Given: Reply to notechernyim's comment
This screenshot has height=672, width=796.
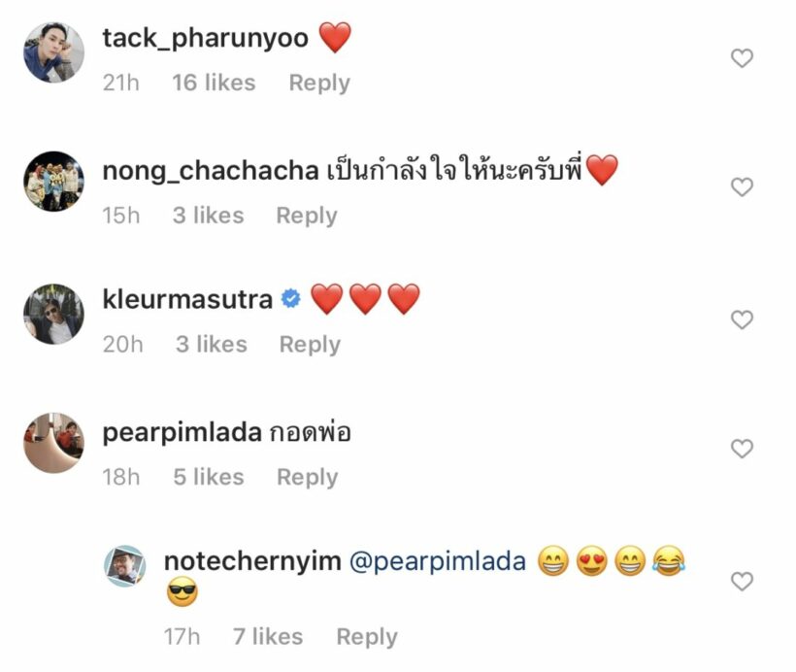Looking at the screenshot, I should 367,637.
